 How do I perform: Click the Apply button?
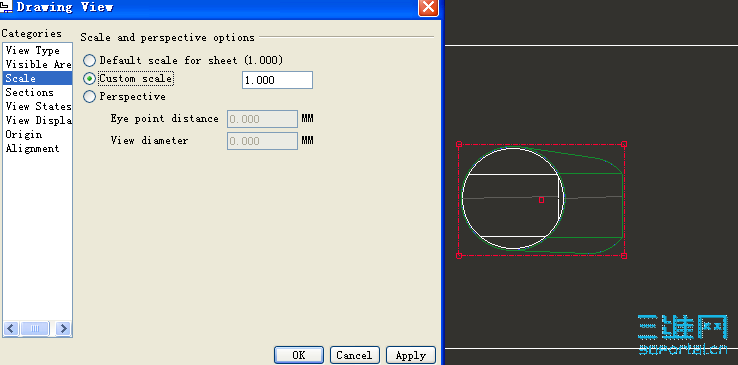[x=410, y=355]
